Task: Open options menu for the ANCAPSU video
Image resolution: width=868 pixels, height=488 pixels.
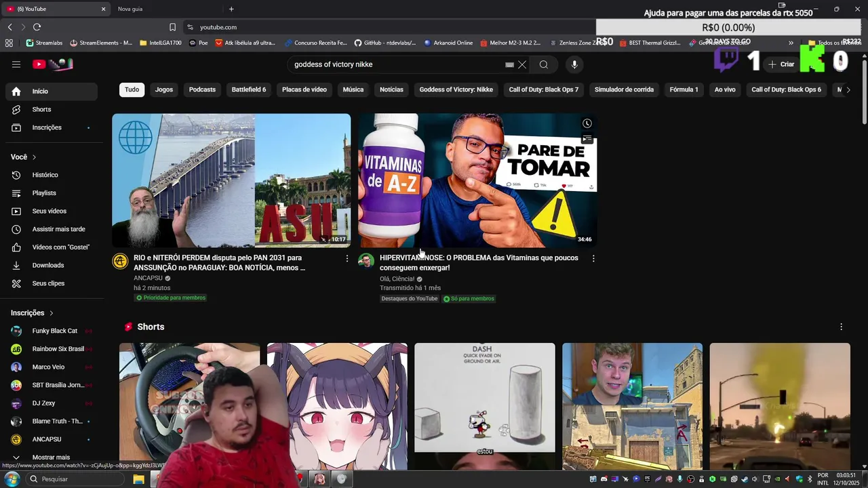Action: pyautogui.click(x=347, y=258)
